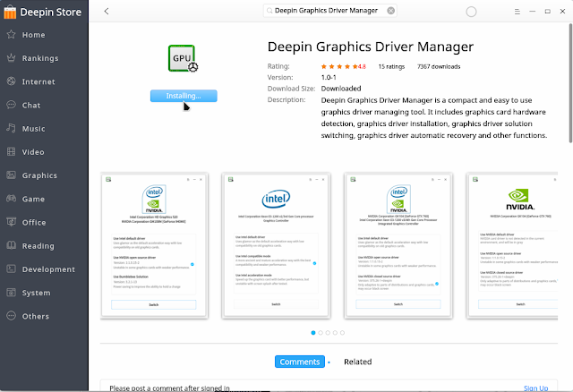Click the Video film icon
The height and width of the screenshot is (392, 573).
(12, 151)
